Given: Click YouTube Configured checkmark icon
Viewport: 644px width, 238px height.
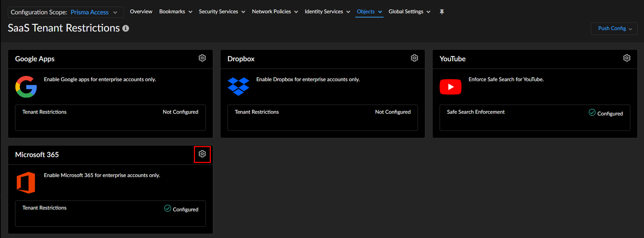Looking at the screenshot, I should 592,112.
